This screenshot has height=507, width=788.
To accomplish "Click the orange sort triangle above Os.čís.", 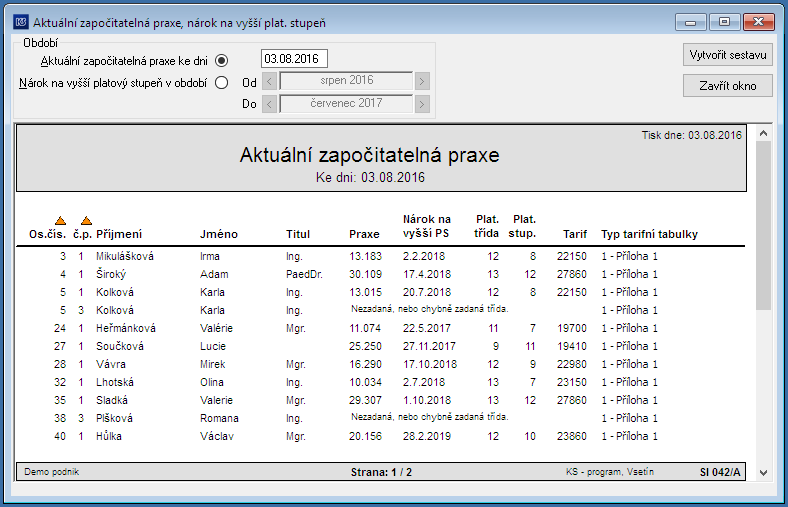I will point(60,221).
